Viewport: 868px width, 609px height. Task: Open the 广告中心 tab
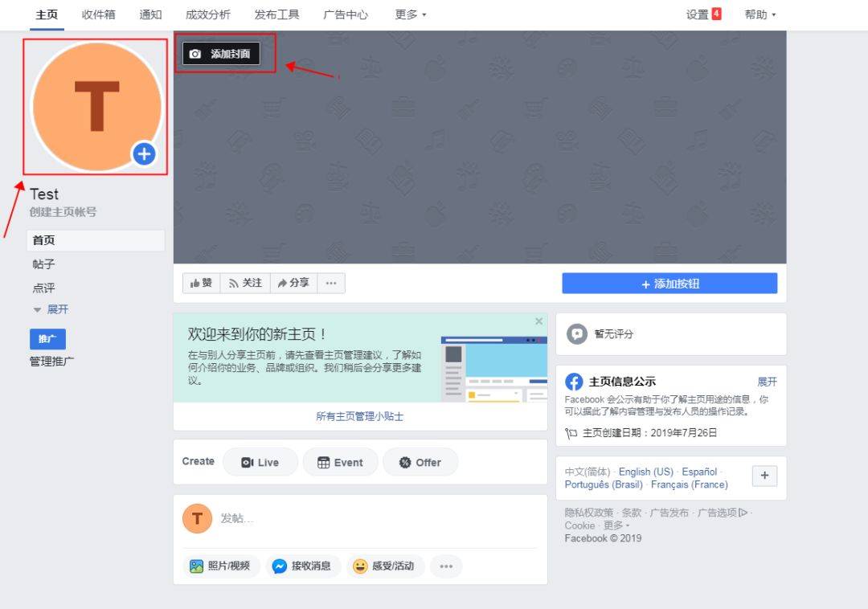(x=346, y=15)
